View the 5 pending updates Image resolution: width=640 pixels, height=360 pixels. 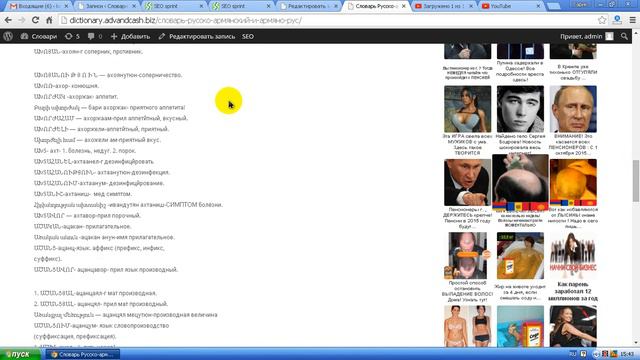pos(72,36)
